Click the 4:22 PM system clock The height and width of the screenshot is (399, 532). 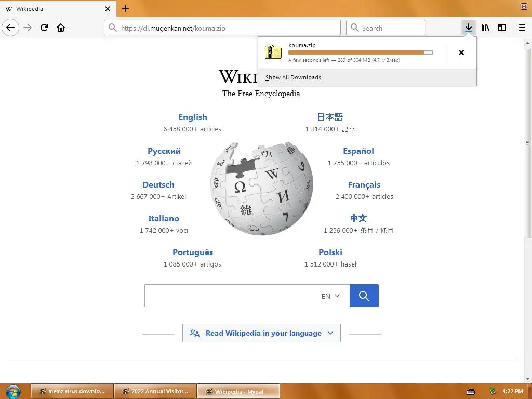coord(513,391)
